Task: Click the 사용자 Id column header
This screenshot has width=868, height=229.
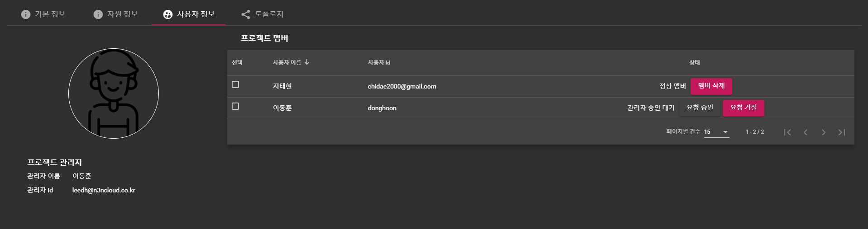Action: (x=379, y=63)
